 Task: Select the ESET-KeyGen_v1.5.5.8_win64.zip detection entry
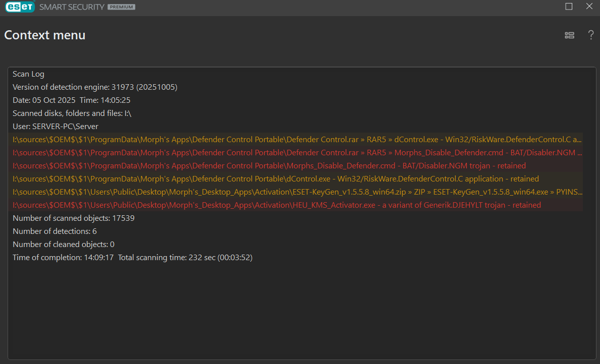(297, 192)
